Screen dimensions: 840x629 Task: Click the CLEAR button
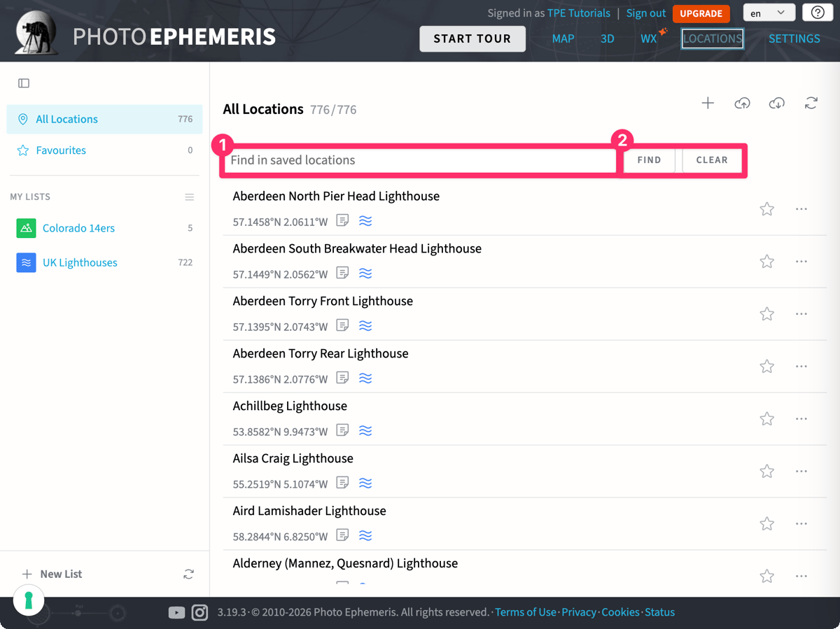point(712,160)
